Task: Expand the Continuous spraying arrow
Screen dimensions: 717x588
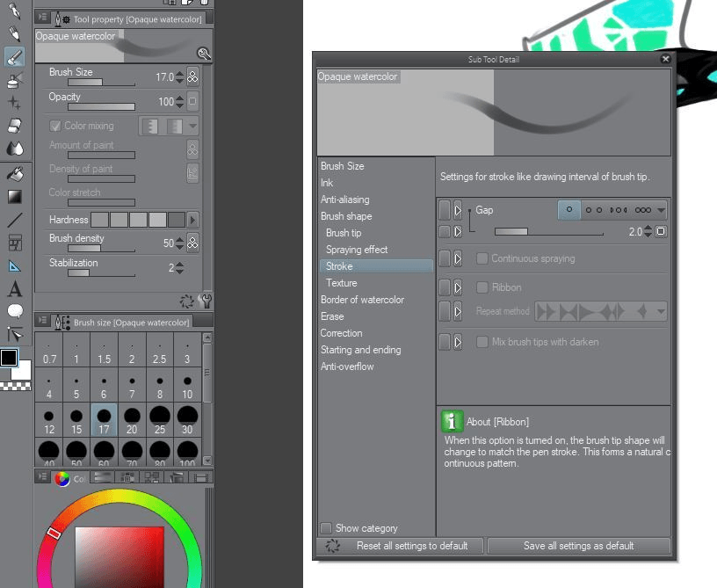Action: coord(457,258)
